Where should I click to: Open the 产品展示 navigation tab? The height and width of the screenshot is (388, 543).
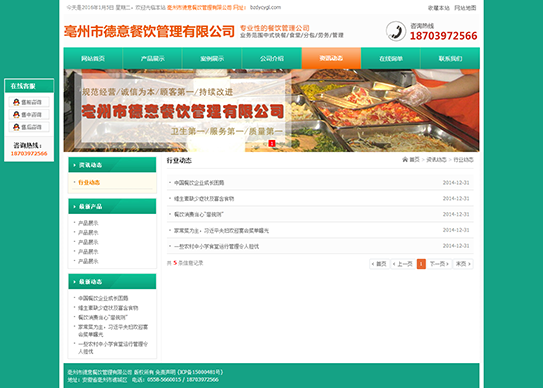[x=152, y=59]
